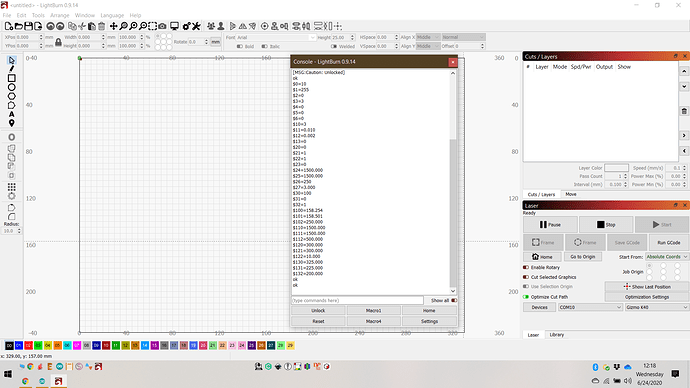Click the Unlock button in Console
The width and height of the screenshot is (690, 388).
pyautogui.click(x=318, y=311)
